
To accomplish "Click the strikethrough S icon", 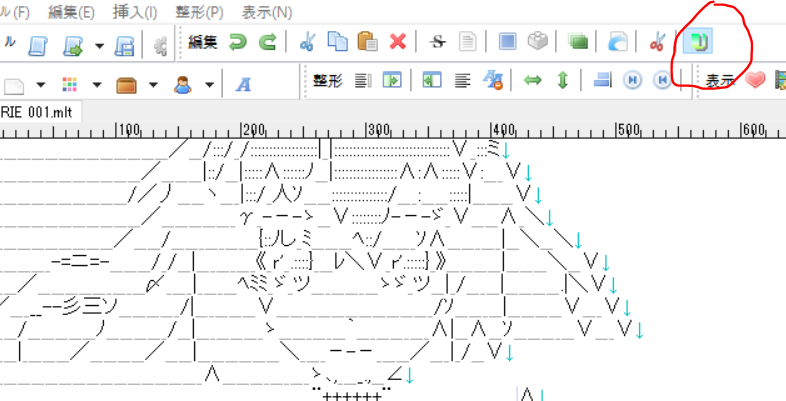I will pyautogui.click(x=436, y=42).
